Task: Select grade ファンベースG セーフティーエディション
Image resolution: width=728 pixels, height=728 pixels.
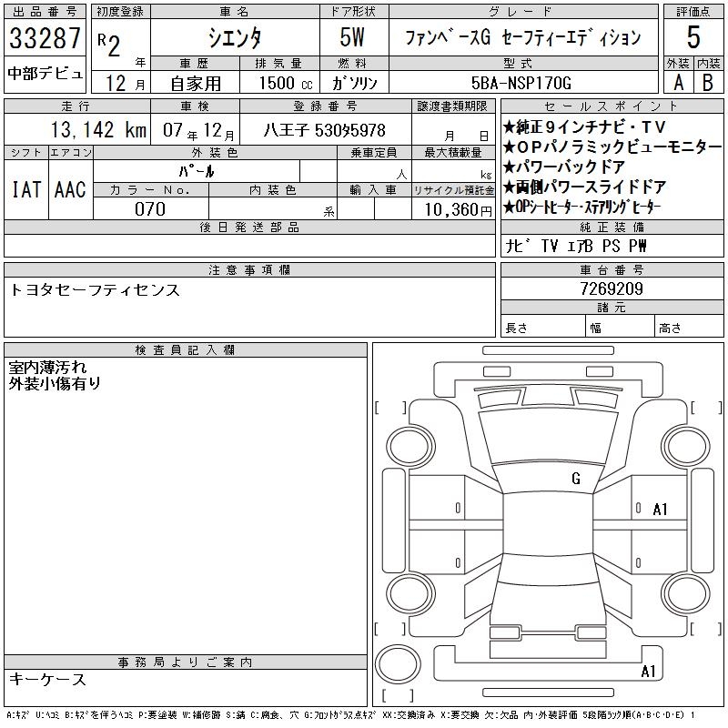Action: 522,37
